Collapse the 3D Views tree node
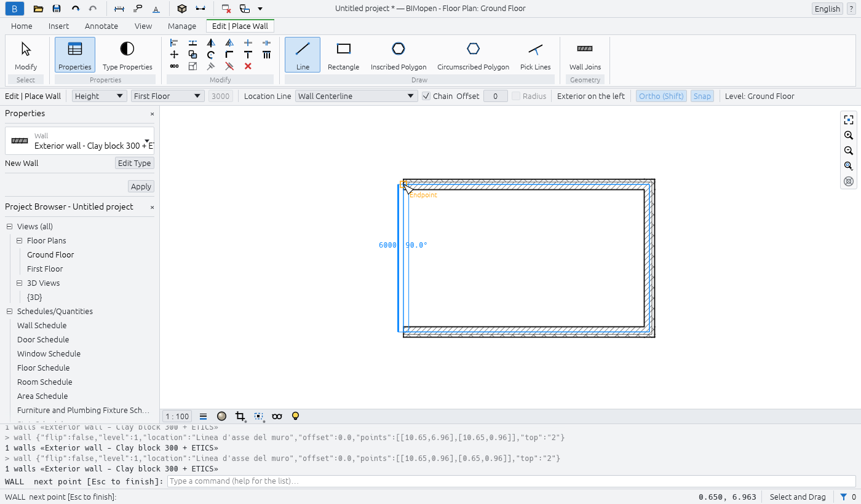Viewport: 861px width, 504px height. point(20,283)
